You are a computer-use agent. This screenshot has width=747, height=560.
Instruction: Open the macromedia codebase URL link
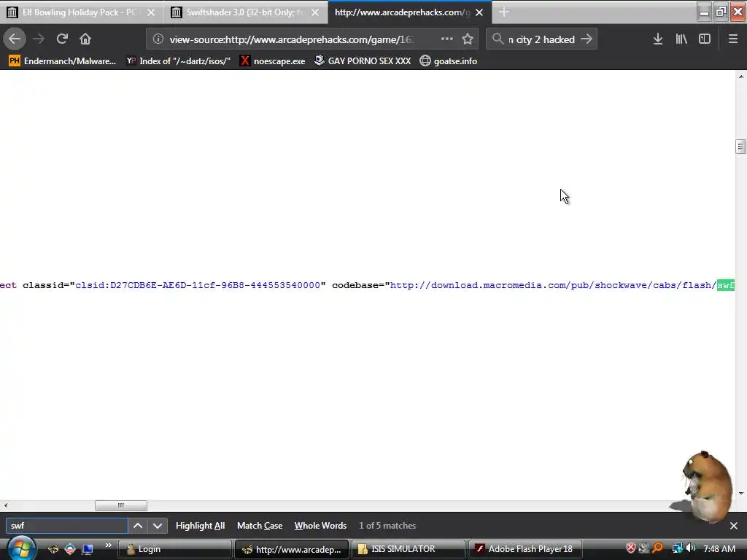click(562, 285)
